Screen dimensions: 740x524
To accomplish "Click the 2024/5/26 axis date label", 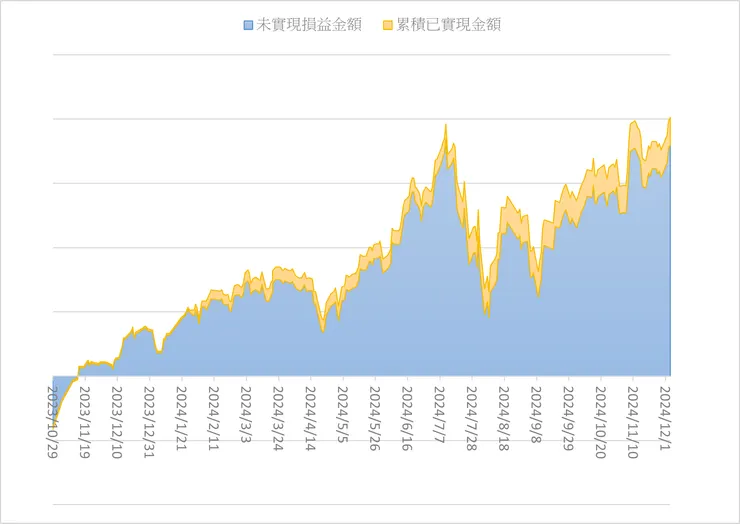I will [375, 419].
